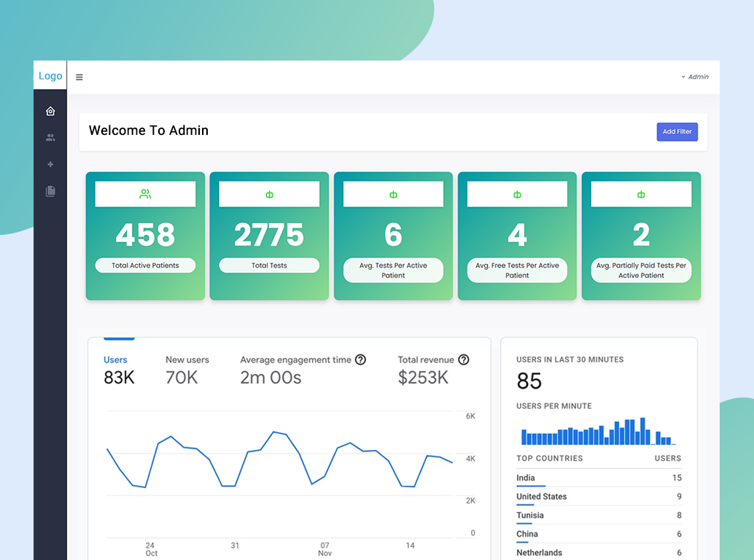Click the icon atop Avg. Free Tests card
Image resolution: width=754 pixels, height=560 pixels.
[517, 195]
